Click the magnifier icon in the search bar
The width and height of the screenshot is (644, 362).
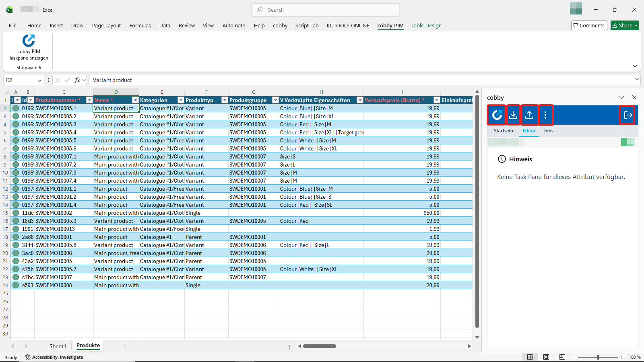pos(260,10)
